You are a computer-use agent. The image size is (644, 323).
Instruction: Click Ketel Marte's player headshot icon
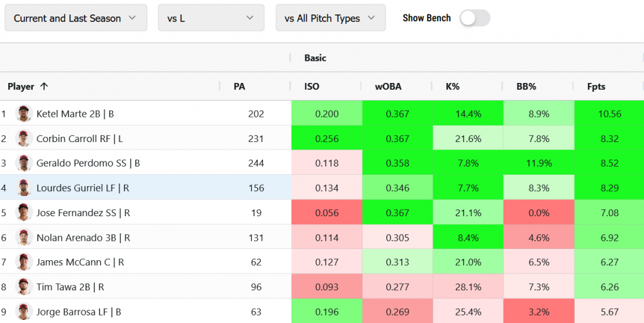pos(24,114)
